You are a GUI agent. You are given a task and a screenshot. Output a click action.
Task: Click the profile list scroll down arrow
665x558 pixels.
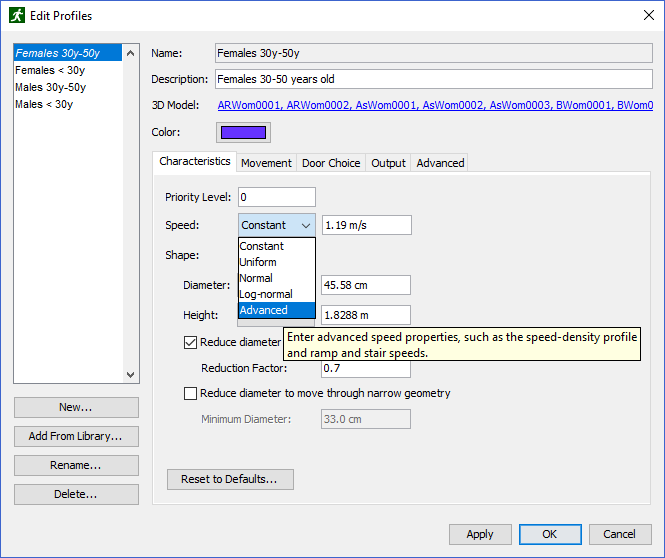tap(131, 375)
